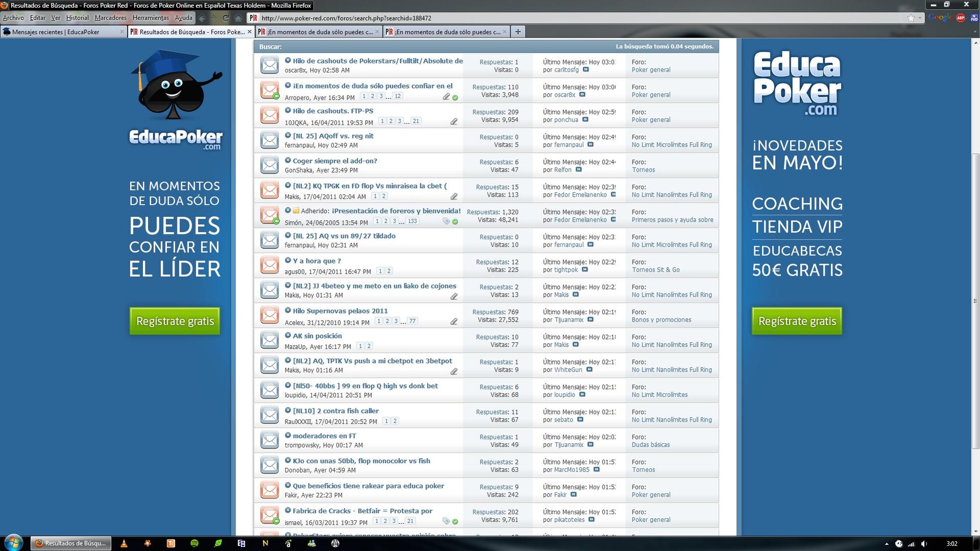Open the Historial menu

(77, 18)
